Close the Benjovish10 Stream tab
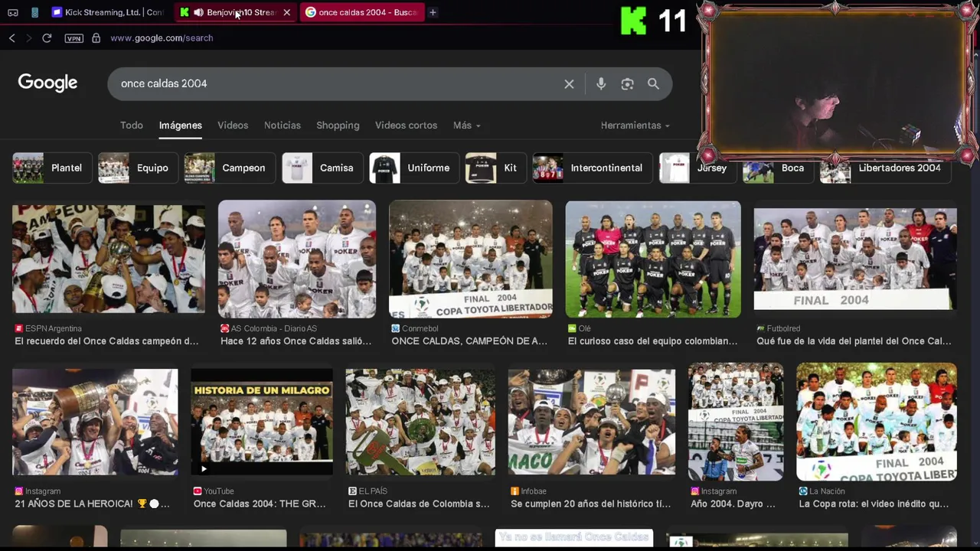Viewport: 980px width, 551px height. click(x=286, y=12)
